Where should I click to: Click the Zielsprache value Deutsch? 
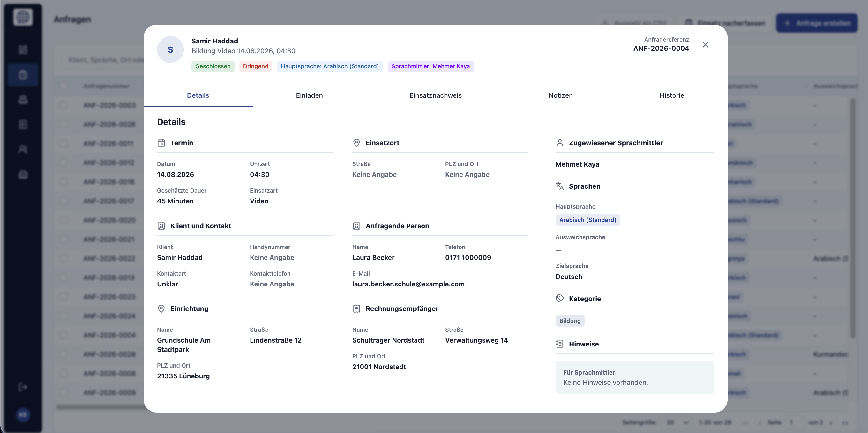pyautogui.click(x=569, y=277)
